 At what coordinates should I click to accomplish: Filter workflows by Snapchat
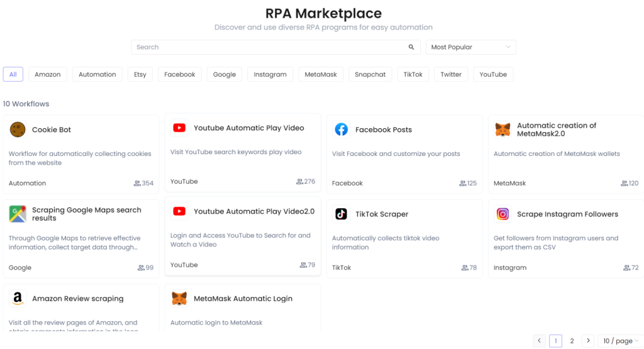tap(370, 74)
